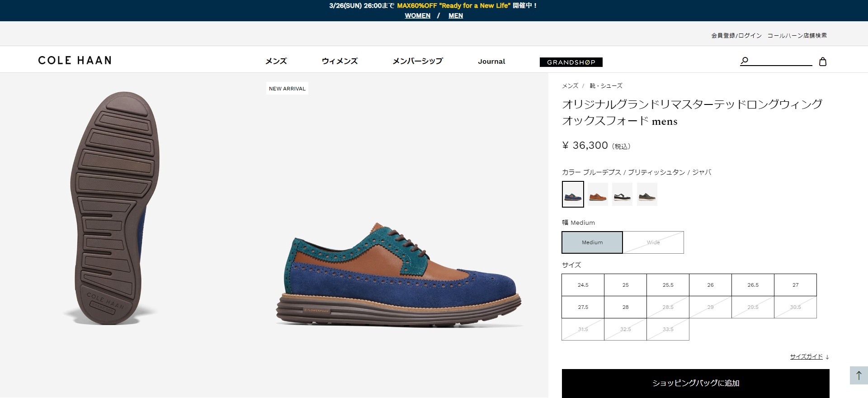Click メンズ breadcrumb link
The width and height of the screenshot is (868, 398).
[570, 85]
